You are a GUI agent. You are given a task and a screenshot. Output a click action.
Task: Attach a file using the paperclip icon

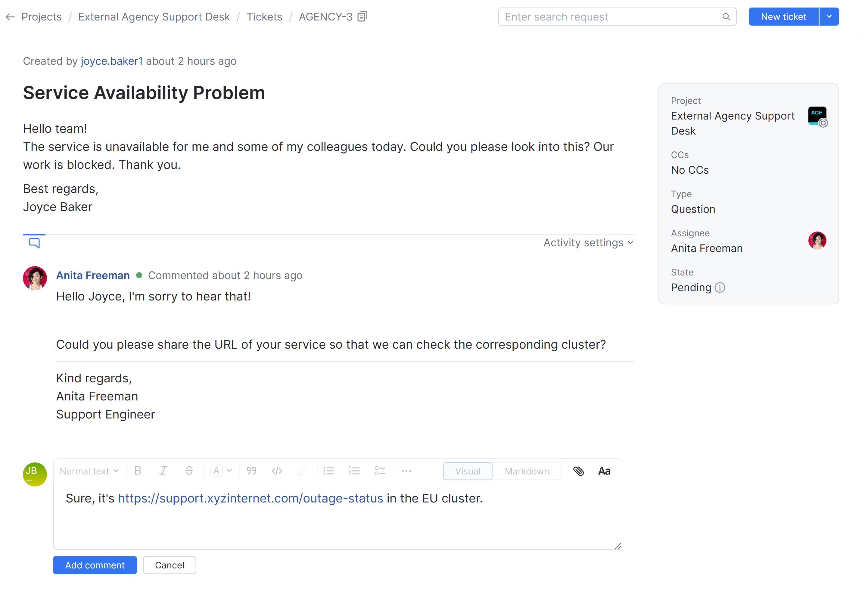pyautogui.click(x=579, y=471)
